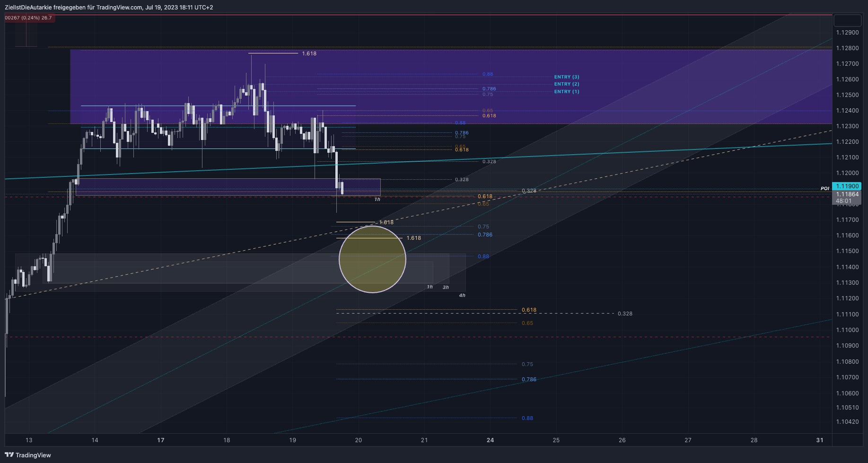This screenshot has height=463, width=868.
Task: Select the 0.328 label on the white dashed line
Action: pos(625,314)
